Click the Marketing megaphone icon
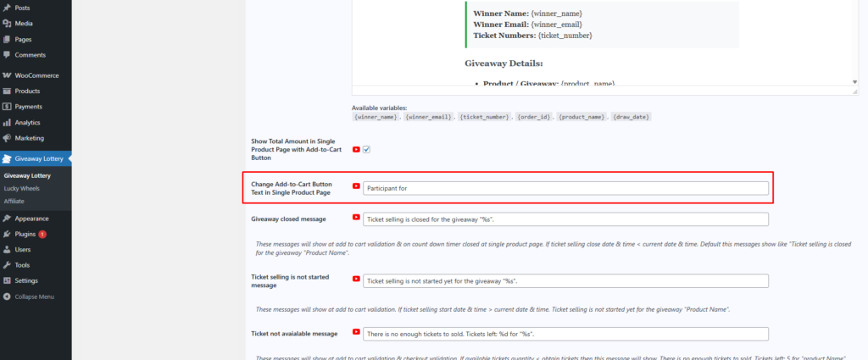This screenshot has width=868, height=360. click(x=8, y=138)
